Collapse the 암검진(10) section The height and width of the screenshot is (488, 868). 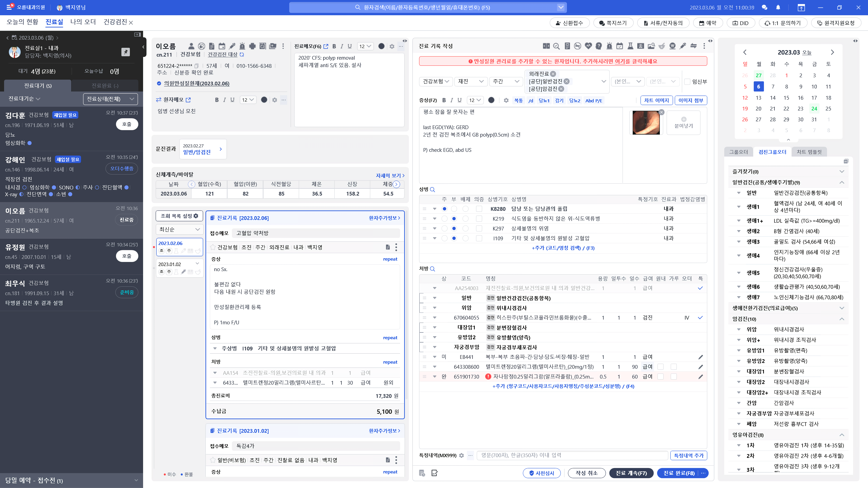[842, 319]
